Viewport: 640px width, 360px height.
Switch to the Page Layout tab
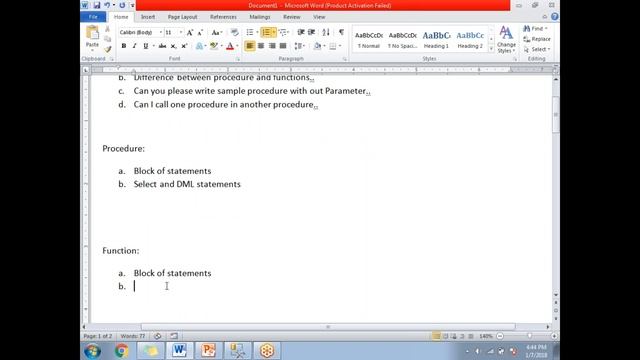click(x=182, y=17)
